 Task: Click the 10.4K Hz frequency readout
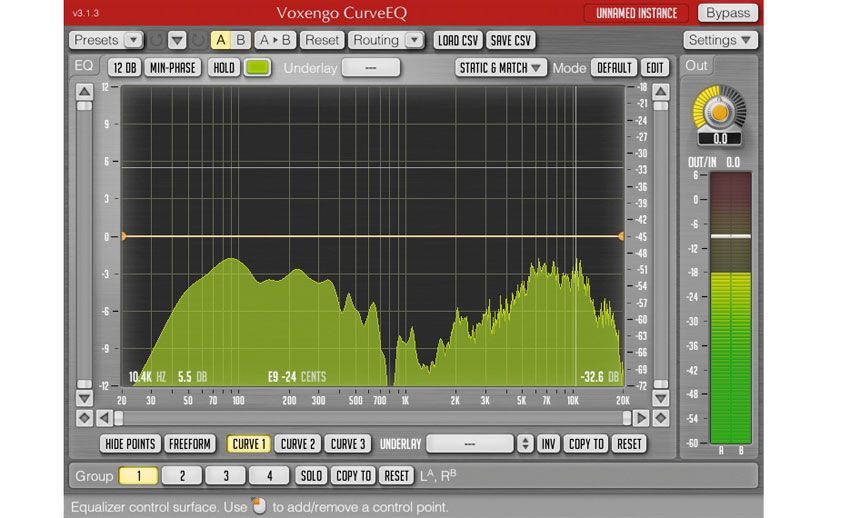coord(147,377)
